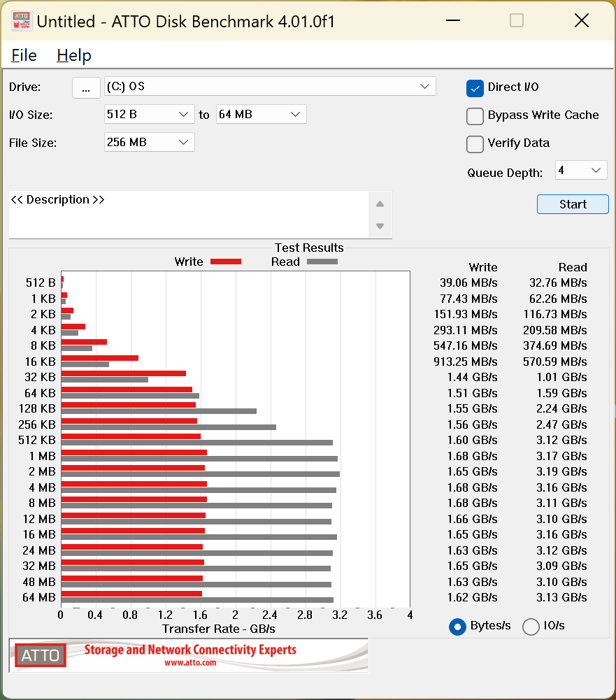Viewport: 616px width, 700px height.
Task: Click the write value 913.25 MB/s
Action: pos(466,362)
